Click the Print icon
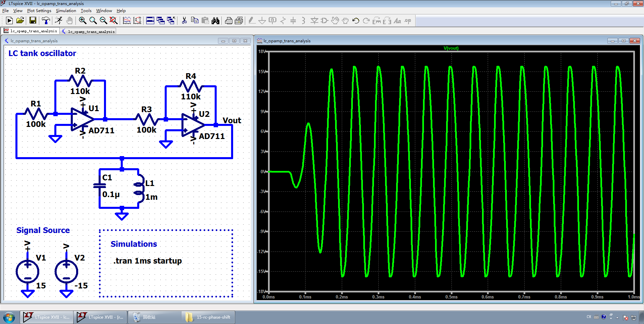This screenshot has width=644, height=324. 228,21
